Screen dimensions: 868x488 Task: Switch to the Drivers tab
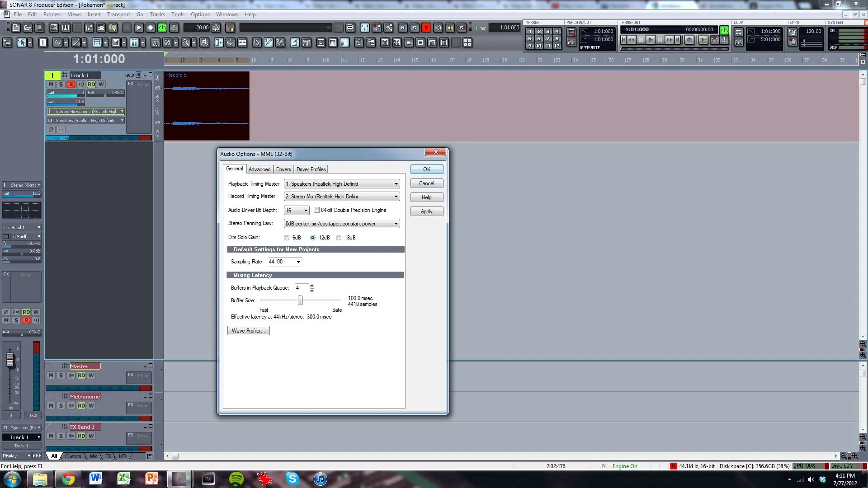(283, 169)
